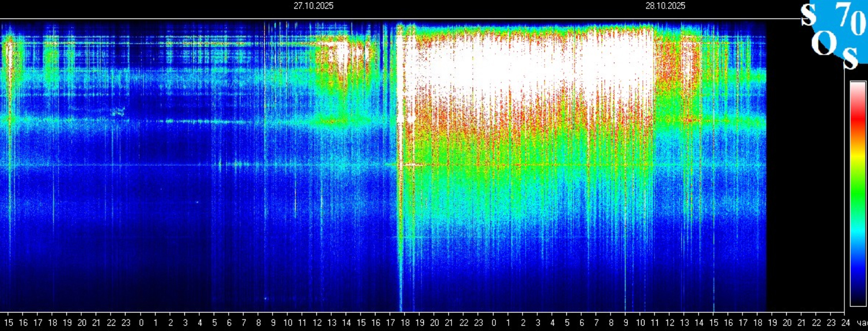Pick the white top of the color scale
Image resolution: width=868 pixels, height=331 pixels.
click(858, 87)
